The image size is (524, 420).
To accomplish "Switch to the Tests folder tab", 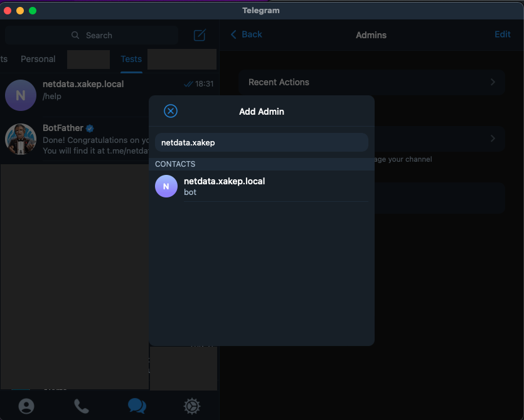I will pyautogui.click(x=131, y=59).
